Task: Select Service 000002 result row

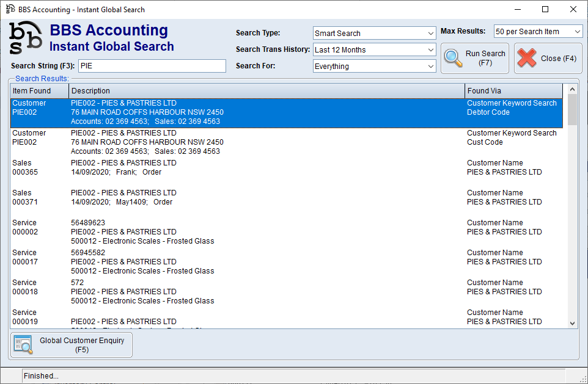Action: [x=244, y=232]
